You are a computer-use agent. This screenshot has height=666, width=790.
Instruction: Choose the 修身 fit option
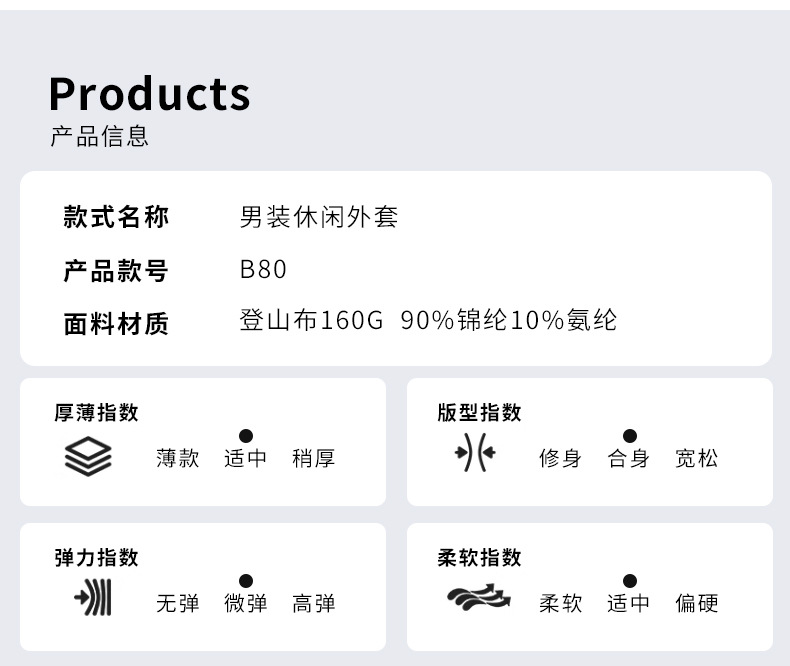tap(560, 459)
